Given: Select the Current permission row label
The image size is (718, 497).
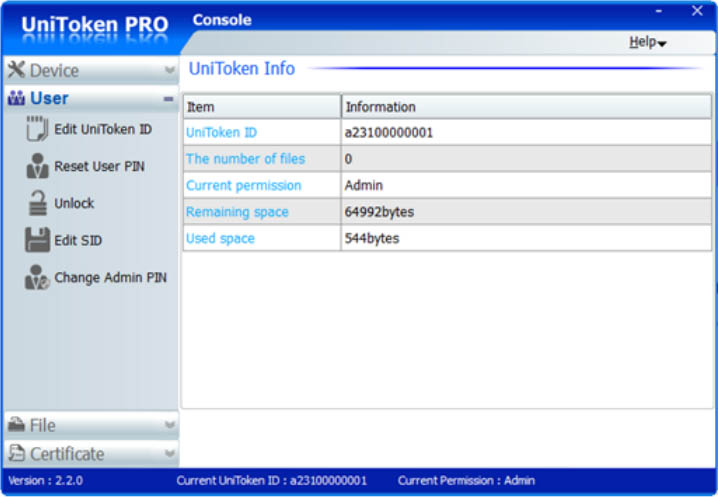Looking at the screenshot, I should coord(244,186).
